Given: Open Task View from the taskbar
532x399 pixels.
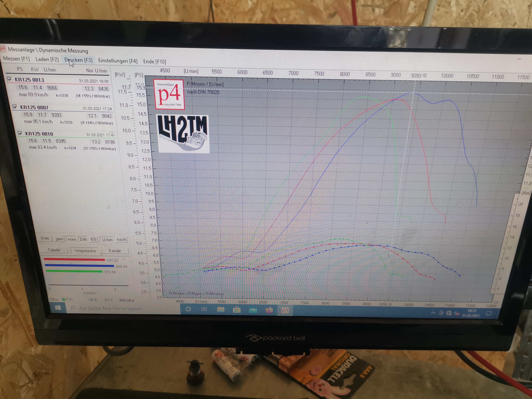Looking at the screenshot, I should click(x=204, y=309).
